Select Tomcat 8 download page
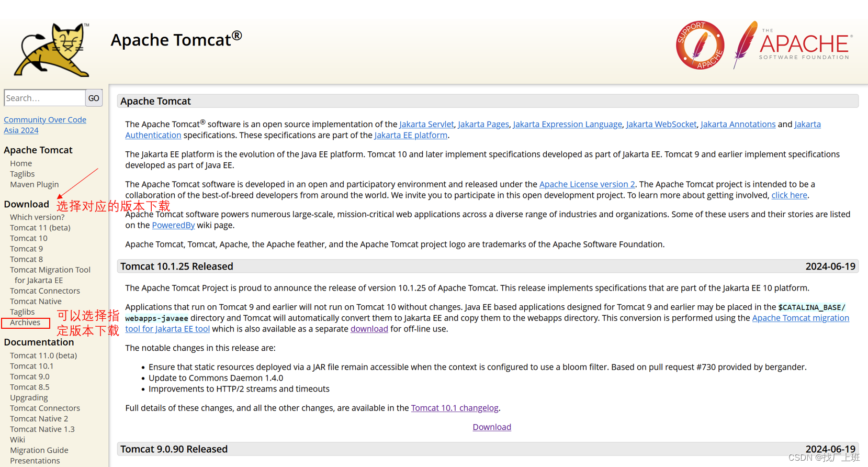The width and height of the screenshot is (868, 467). pos(26,259)
